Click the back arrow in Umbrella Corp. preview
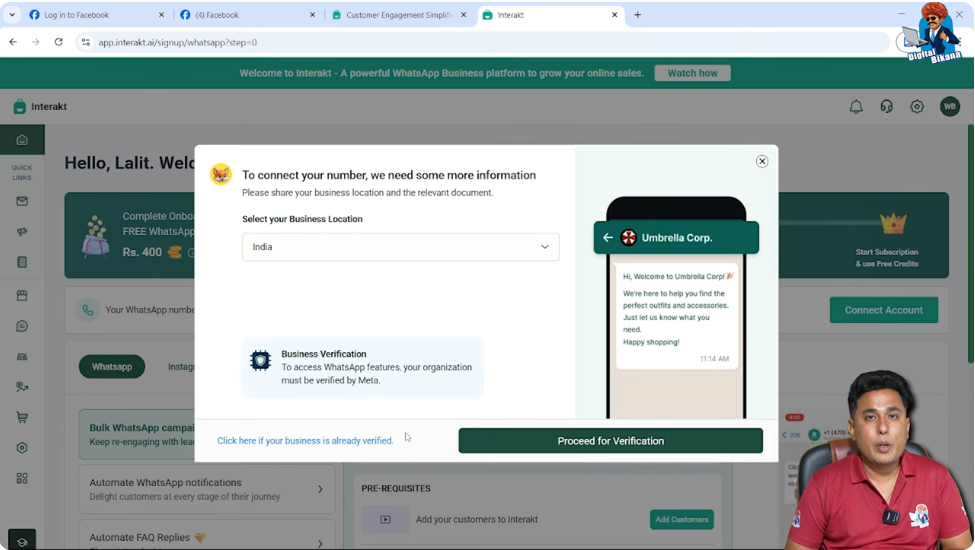The image size is (975, 550). pos(608,237)
